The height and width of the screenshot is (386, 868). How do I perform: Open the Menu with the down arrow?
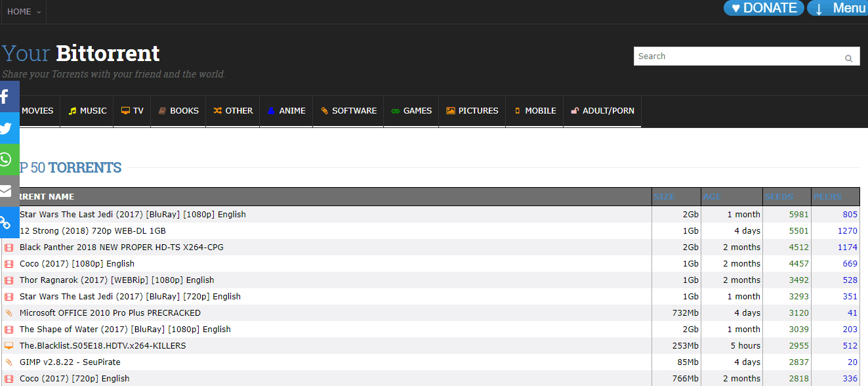pyautogui.click(x=837, y=8)
